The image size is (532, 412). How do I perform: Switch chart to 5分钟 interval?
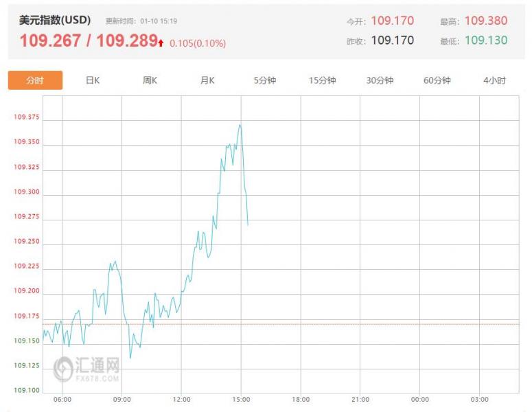264,80
